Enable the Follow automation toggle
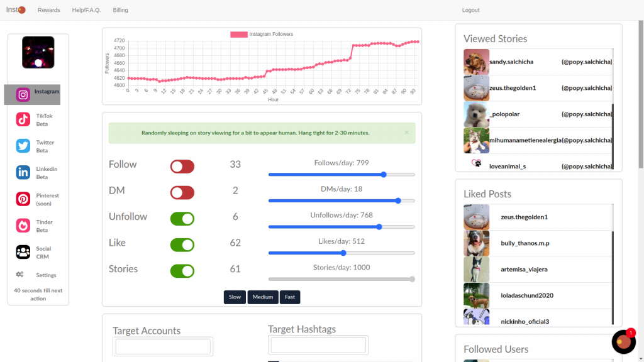 coord(182,166)
